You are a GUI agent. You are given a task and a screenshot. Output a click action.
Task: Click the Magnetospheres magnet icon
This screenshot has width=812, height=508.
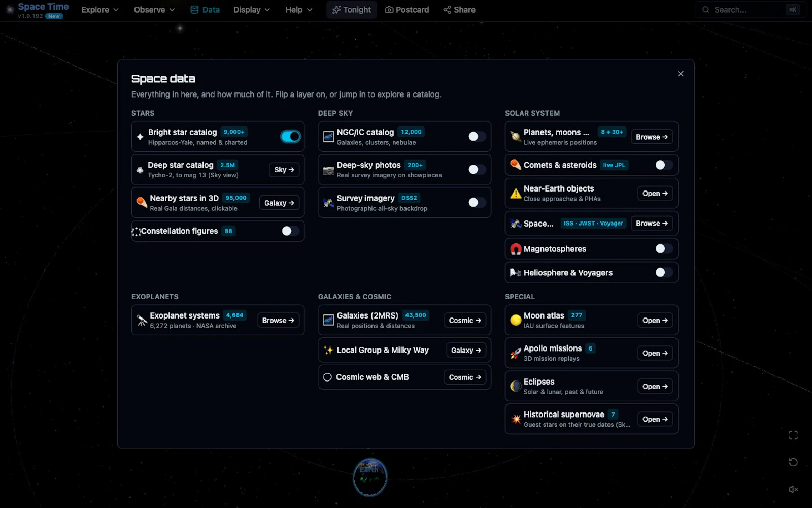[x=516, y=249]
